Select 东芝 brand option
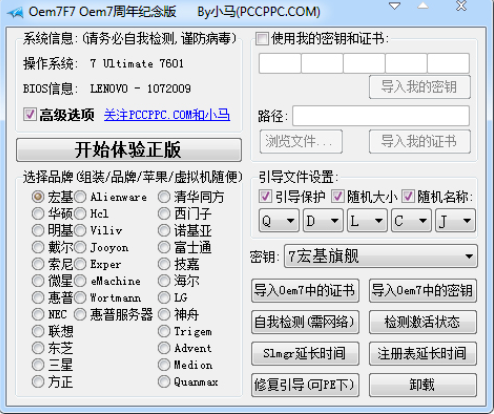Viewport: 494px width, 414px height. (x=38, y=348)
